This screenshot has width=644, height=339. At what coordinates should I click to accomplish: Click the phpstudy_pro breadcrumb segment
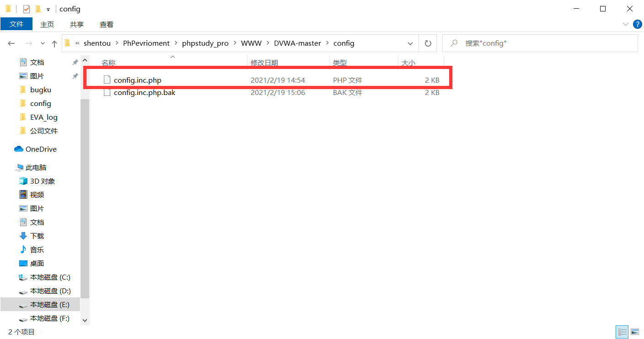point(205,43)
